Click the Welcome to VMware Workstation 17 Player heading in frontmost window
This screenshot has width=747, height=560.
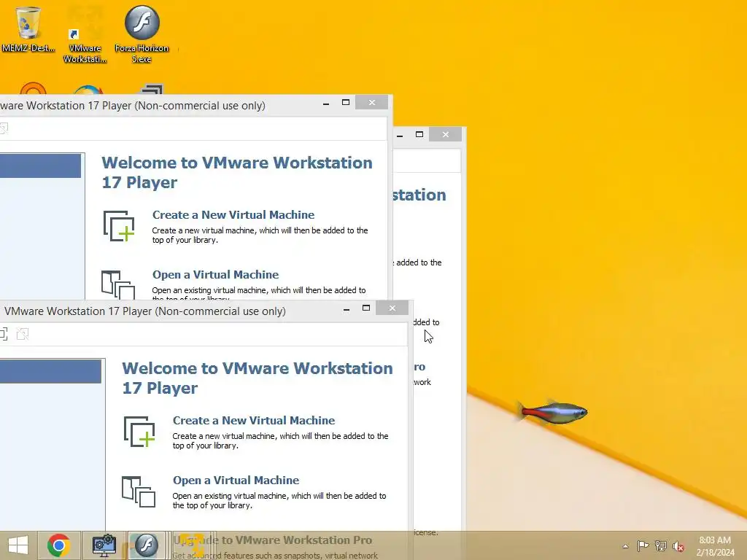pos(258,378)
